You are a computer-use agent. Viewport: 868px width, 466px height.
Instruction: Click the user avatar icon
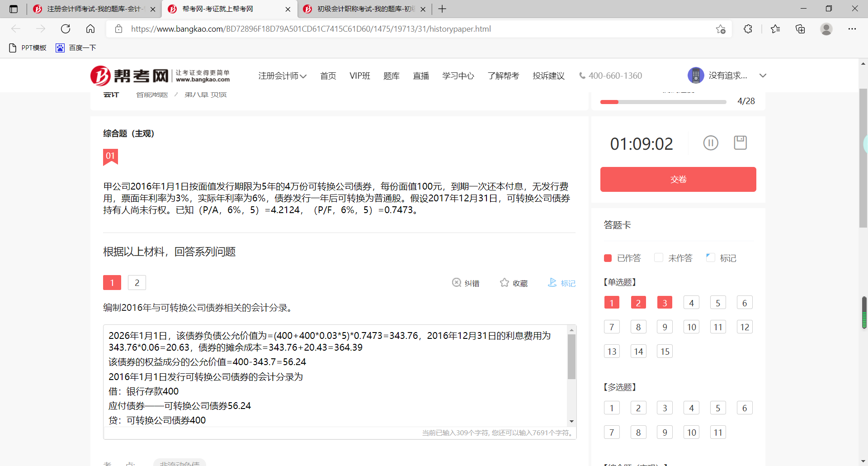(695, 76)
